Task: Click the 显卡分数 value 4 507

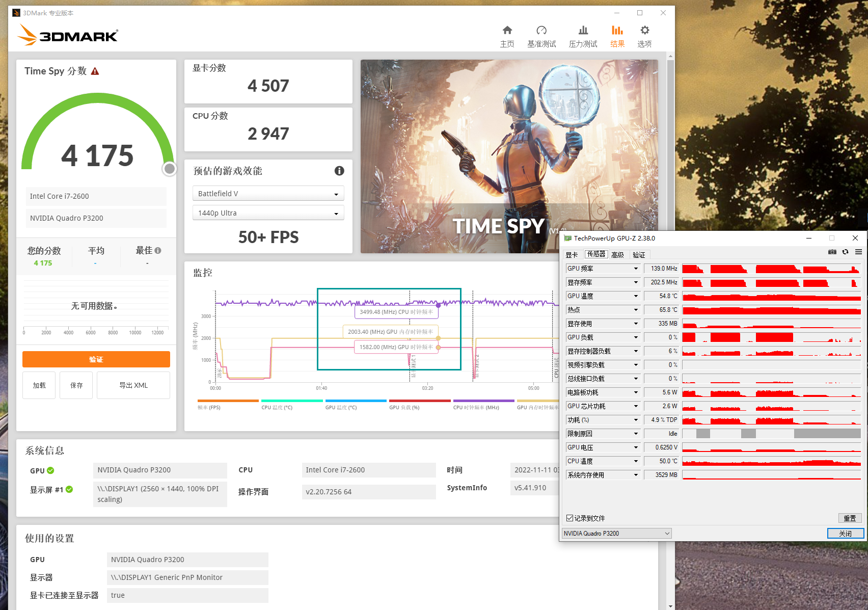Action: pos(268,86)
